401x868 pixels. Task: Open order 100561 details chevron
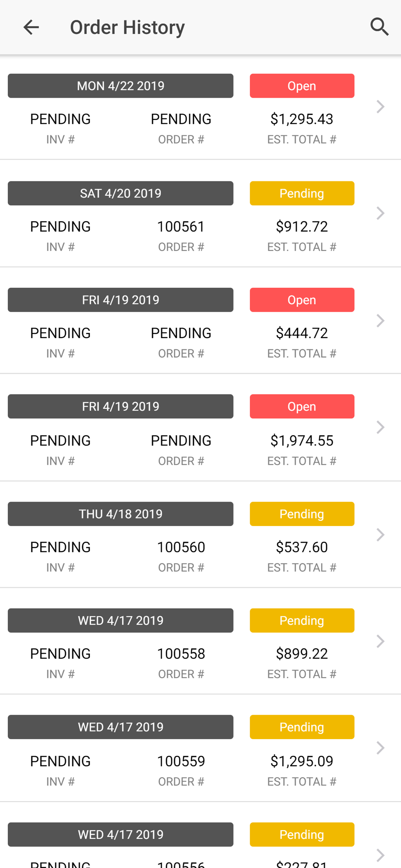point(380,213)
